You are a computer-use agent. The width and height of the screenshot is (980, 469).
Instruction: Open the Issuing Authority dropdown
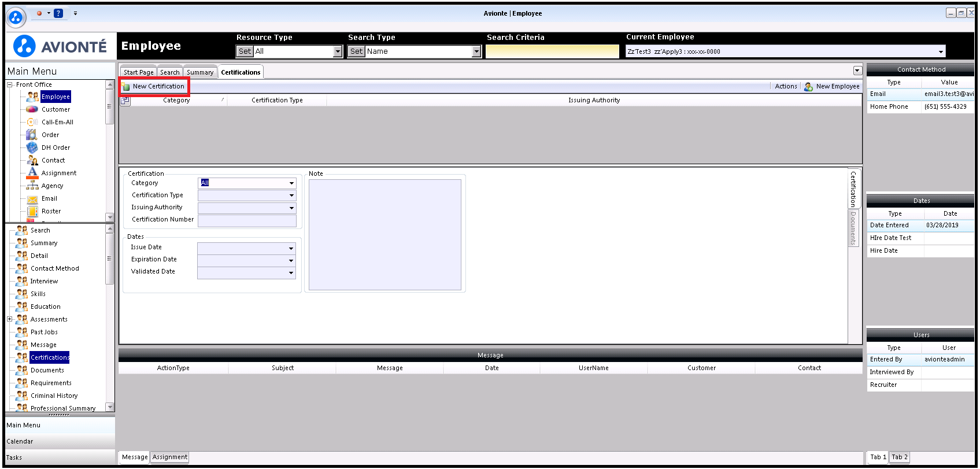click(291, 208)
